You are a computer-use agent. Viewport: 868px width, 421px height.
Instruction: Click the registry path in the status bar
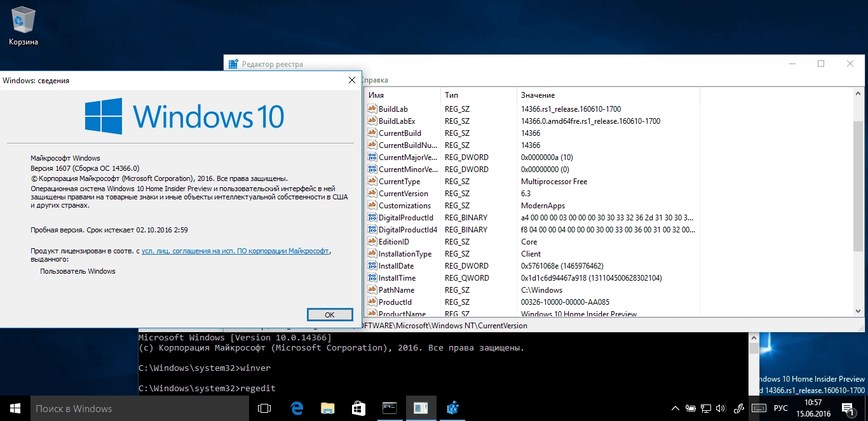[445, 325]
